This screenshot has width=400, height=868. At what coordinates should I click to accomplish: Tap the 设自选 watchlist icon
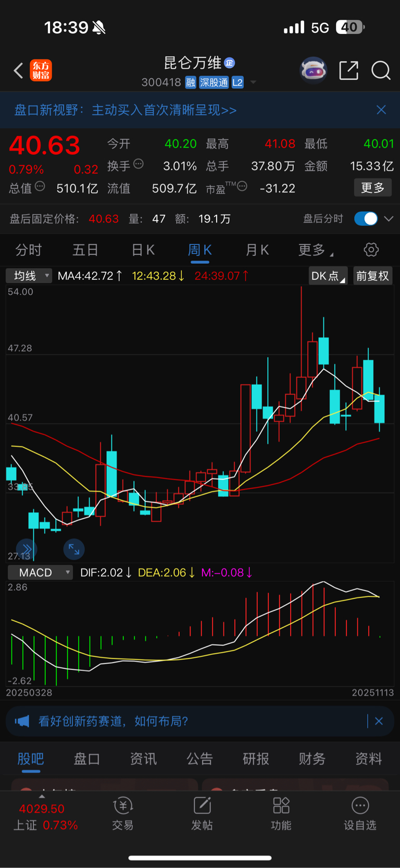click(x=360, y=814)
